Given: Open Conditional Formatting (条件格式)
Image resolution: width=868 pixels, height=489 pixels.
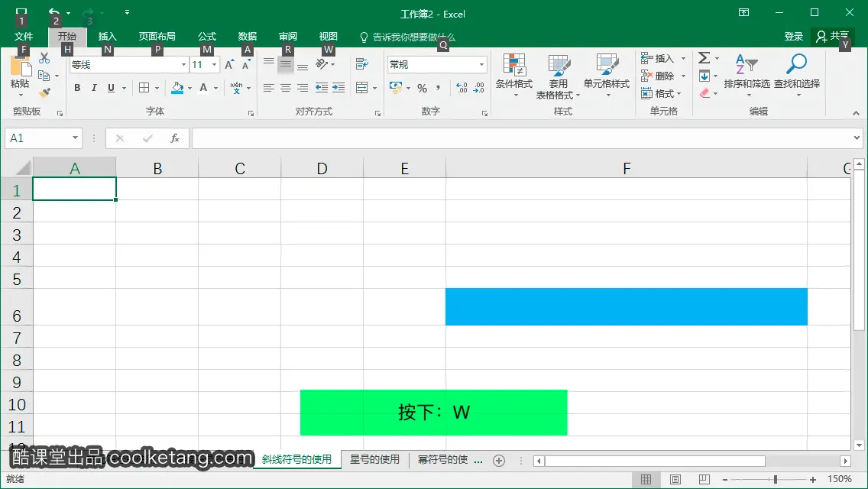Looking at the screenshot, I should [x=514, y=76].
